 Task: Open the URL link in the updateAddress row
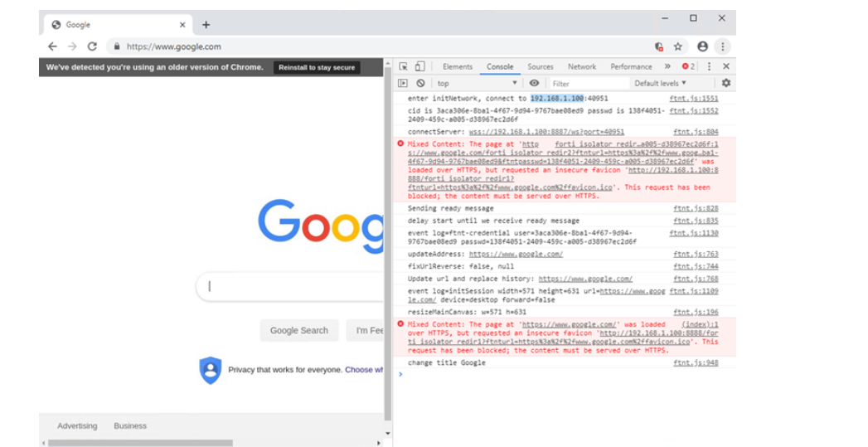(x=516, y=255)
